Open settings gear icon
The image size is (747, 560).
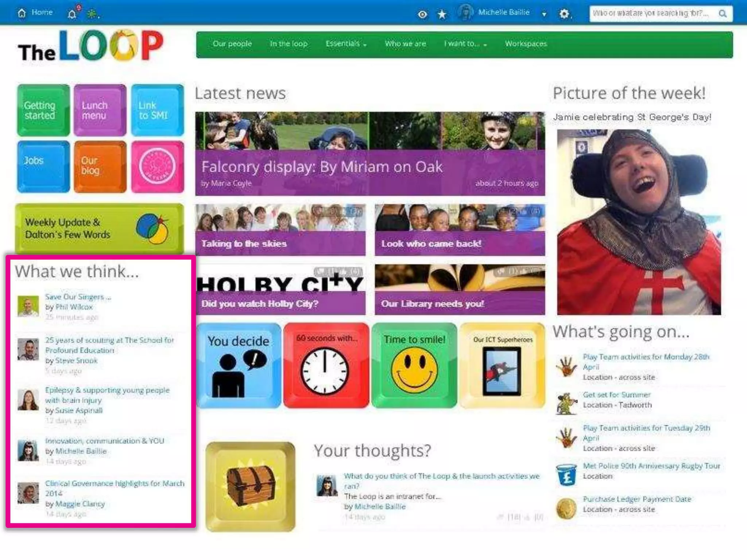pos(564,14)
